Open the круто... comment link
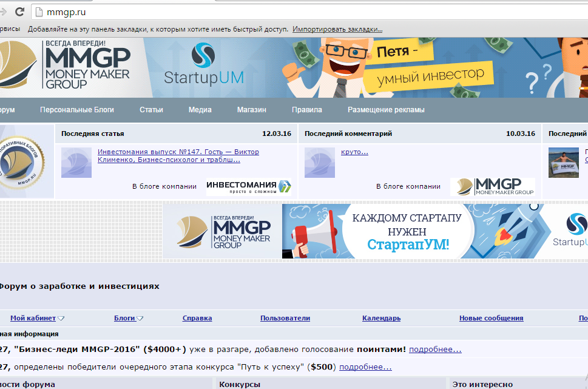The height and width of the screenshot is (389, 588). [354, 152]
